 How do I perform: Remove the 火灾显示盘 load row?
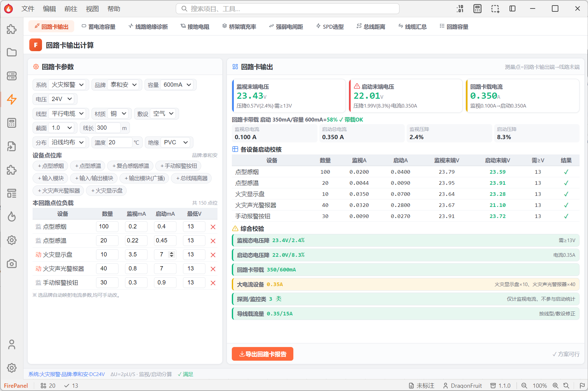click(213, 255)
